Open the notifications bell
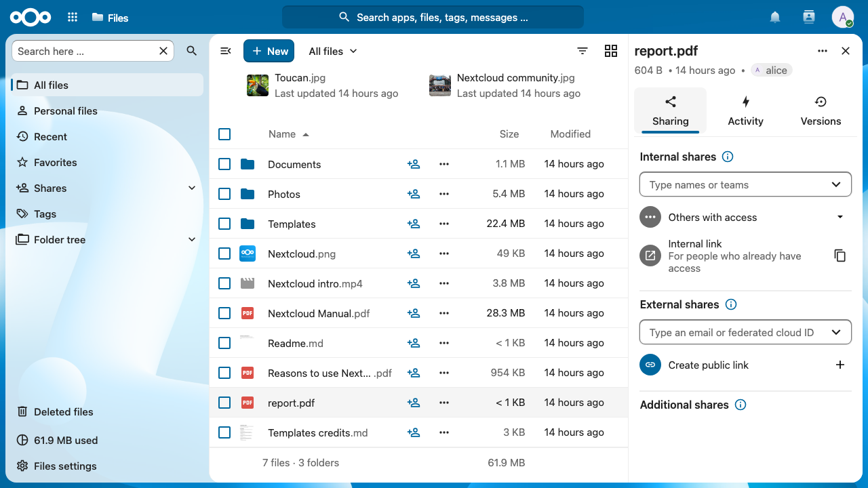This screenshot has height=488, width=868. coord(775,18)
